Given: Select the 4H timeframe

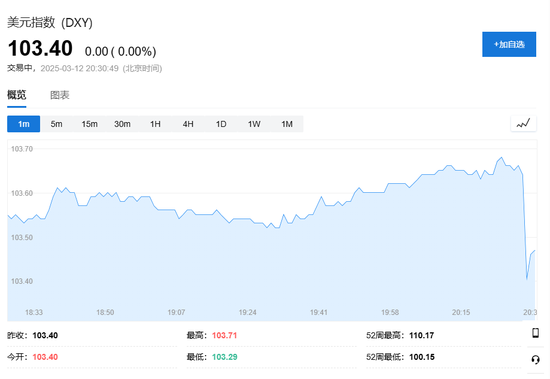Looking at the screenshot, I should [x=188, y=124].
